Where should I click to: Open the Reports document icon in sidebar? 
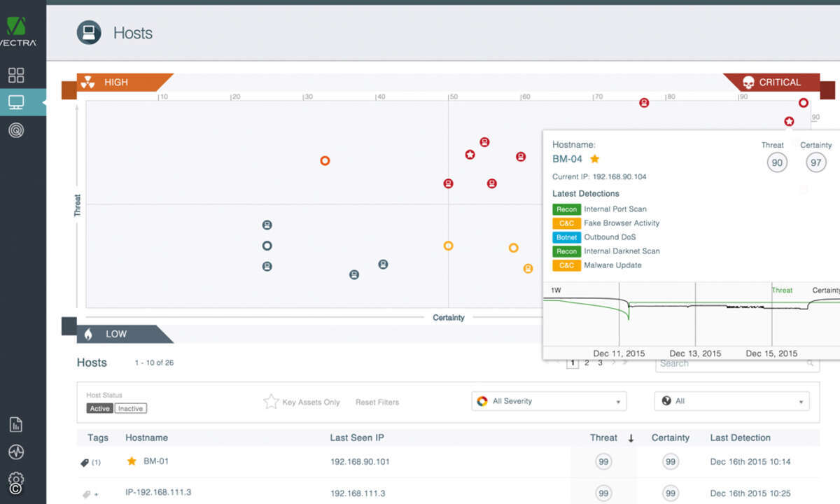[x=16, y=424]
